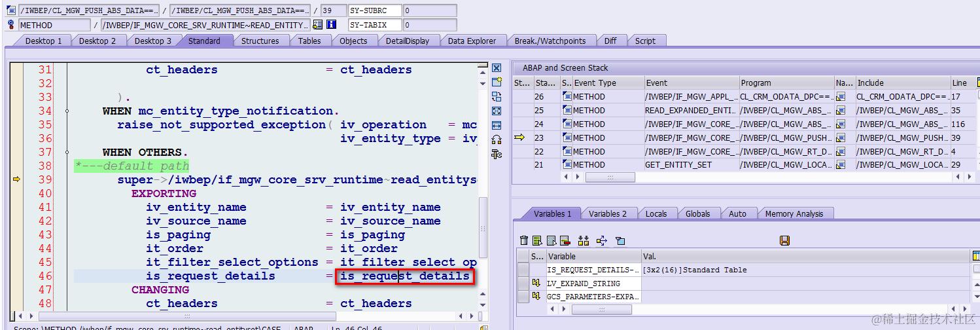Click the blue arrows variables toolbar icon
The height and width of the screenshot is (330, 980).
602,240
